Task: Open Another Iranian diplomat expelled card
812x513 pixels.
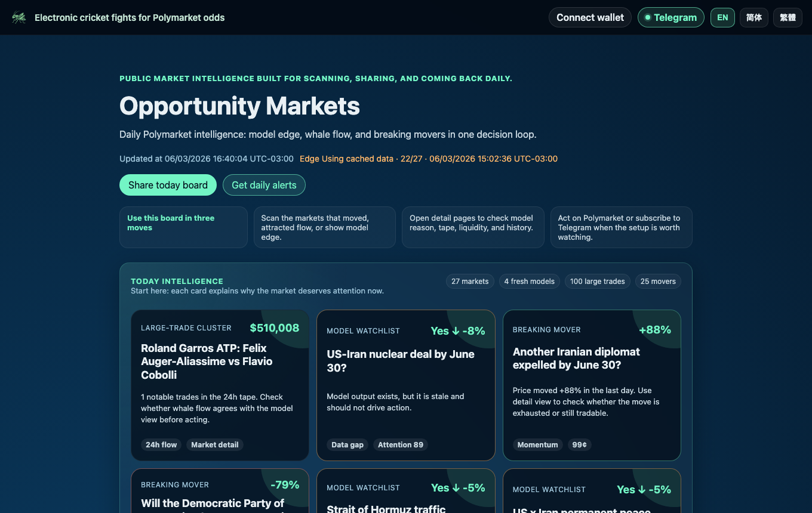Action: click(x=592, y=385)
